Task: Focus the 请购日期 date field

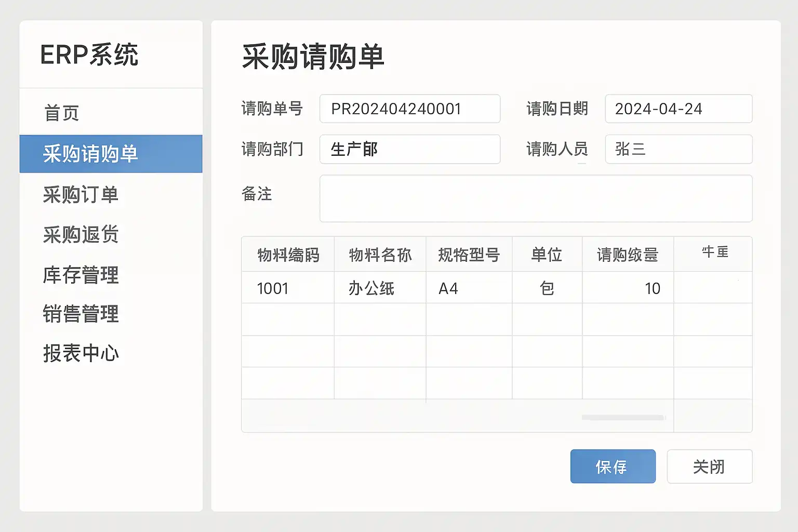Action: 678,109
